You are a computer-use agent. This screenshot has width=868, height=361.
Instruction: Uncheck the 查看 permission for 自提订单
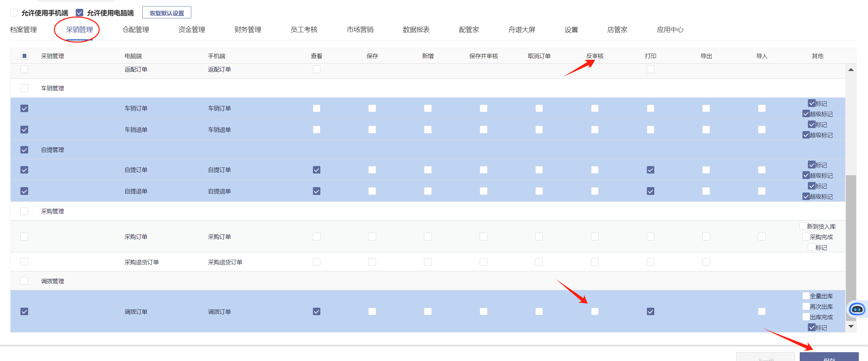(x=316, y=170)
